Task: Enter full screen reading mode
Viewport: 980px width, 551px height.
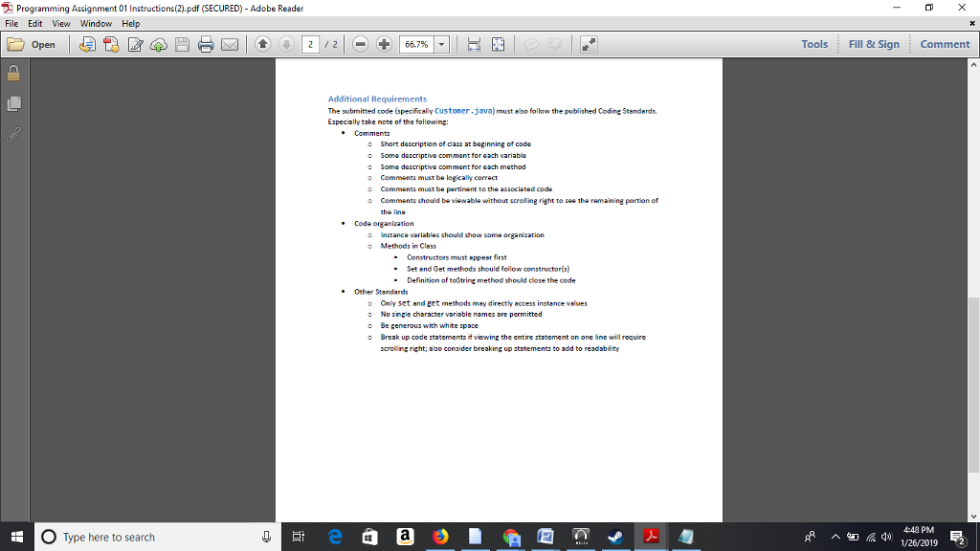Action: [589, 44]
